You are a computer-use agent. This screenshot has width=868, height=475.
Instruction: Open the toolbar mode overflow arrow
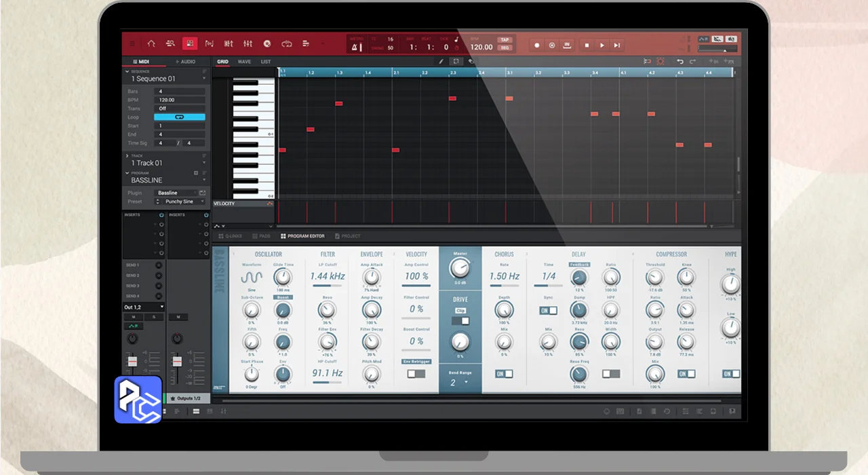point(322,44)
